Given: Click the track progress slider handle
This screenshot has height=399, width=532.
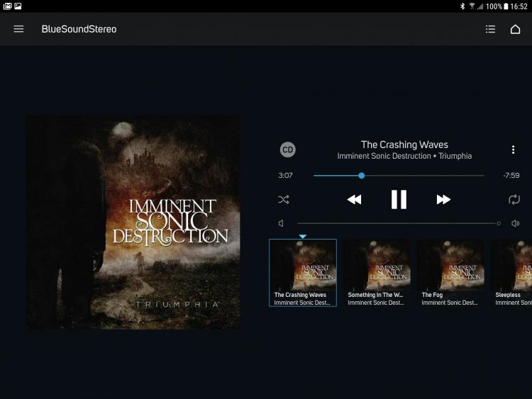Looking at the screenshot, I should point(362,176).
